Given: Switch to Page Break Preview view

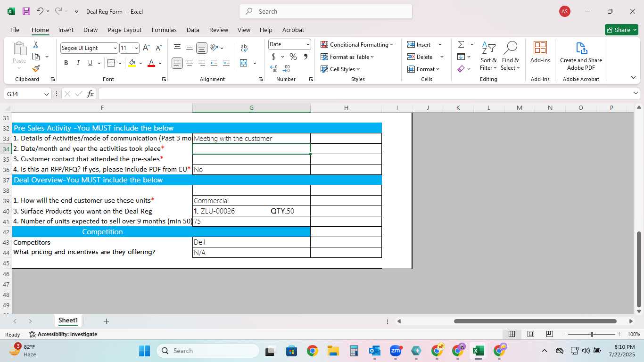Looking at the screenshot, I should [550, 334].
